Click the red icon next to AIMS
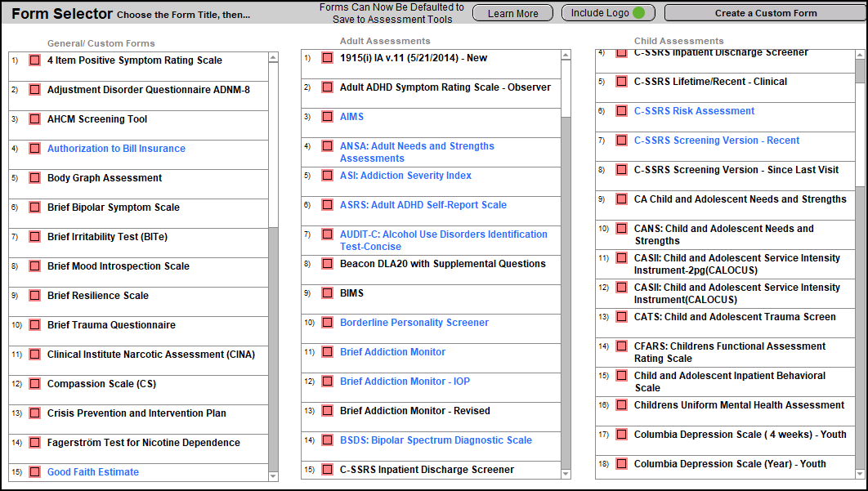This screenshot has width=868, height=491. [x=327, y=117]
